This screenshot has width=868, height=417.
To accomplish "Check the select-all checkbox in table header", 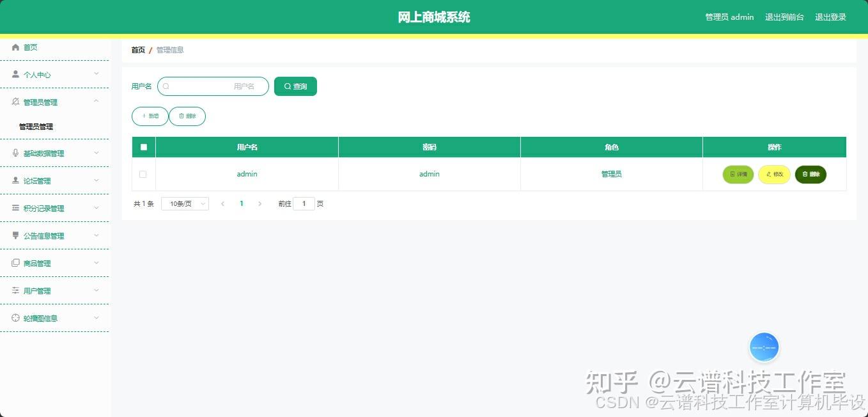I will click(x=143, y=146).
